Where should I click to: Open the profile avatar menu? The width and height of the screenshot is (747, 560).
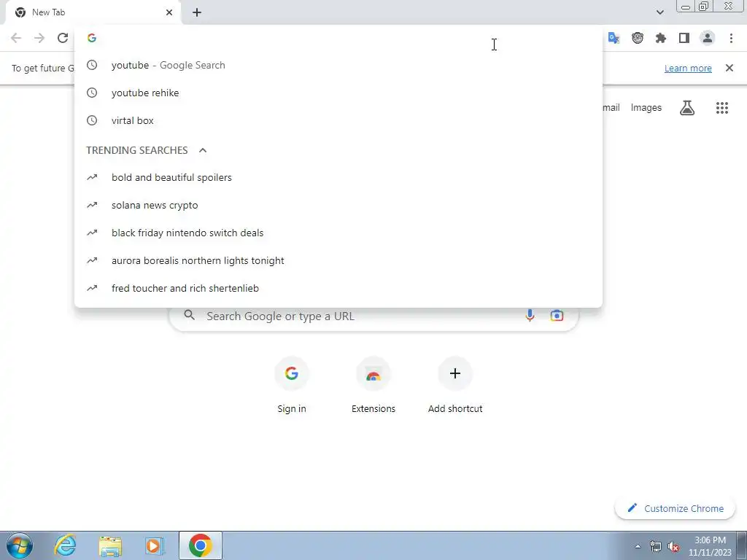[x=708, y=38]
